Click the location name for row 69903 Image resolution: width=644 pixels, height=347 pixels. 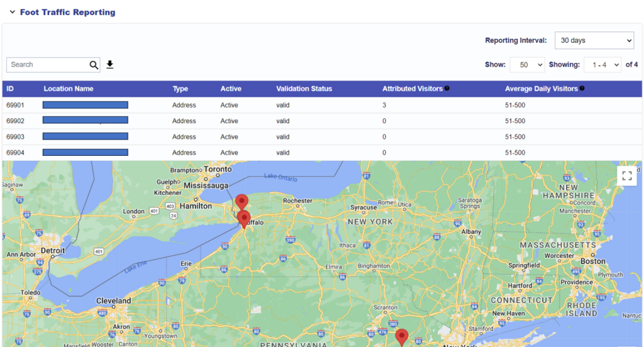pos(86,136)
